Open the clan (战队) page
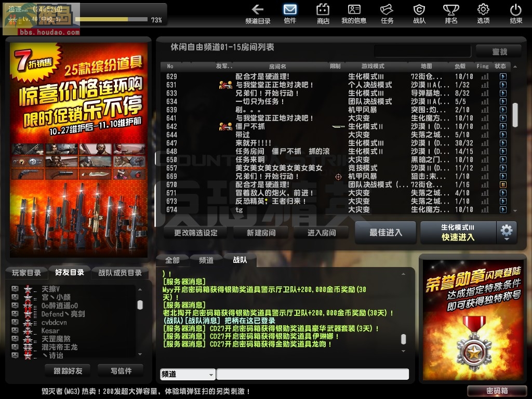Image resolution: width=532 pixels, height=399 pixels. [x=419, y=14]
